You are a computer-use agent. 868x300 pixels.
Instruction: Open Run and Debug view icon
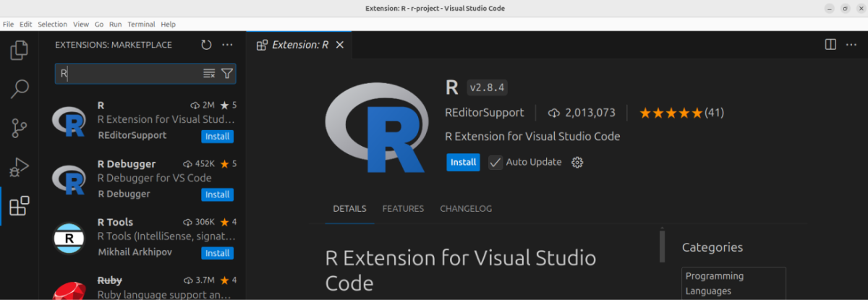[20, 168]
